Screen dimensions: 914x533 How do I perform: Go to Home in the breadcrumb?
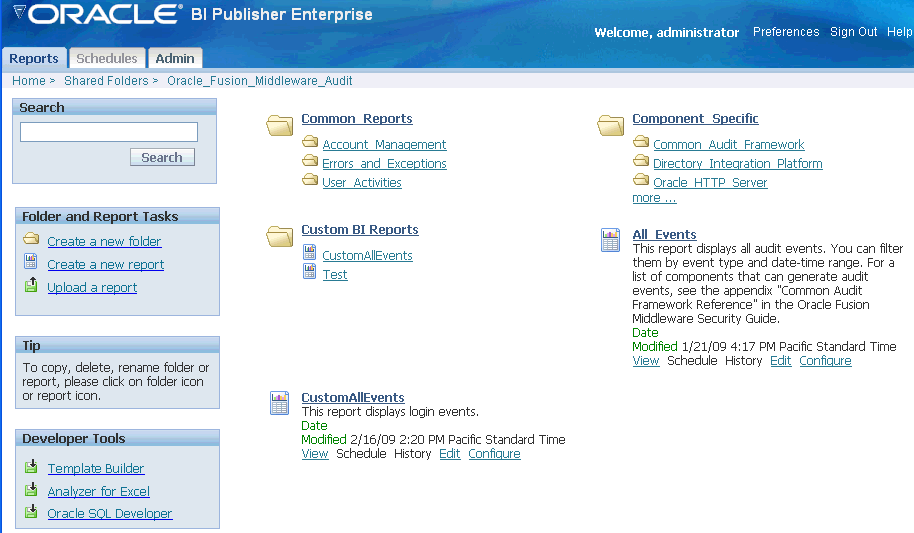pos(29,80)
